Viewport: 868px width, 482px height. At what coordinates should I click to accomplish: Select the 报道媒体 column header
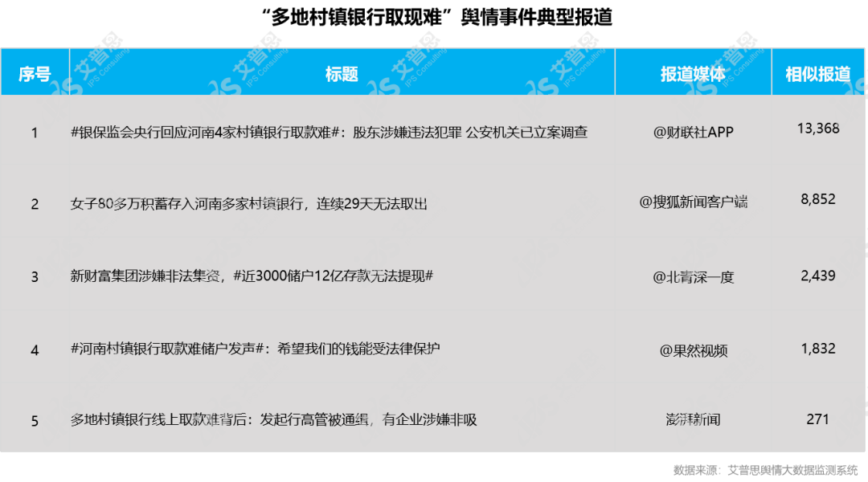point(692,71)
